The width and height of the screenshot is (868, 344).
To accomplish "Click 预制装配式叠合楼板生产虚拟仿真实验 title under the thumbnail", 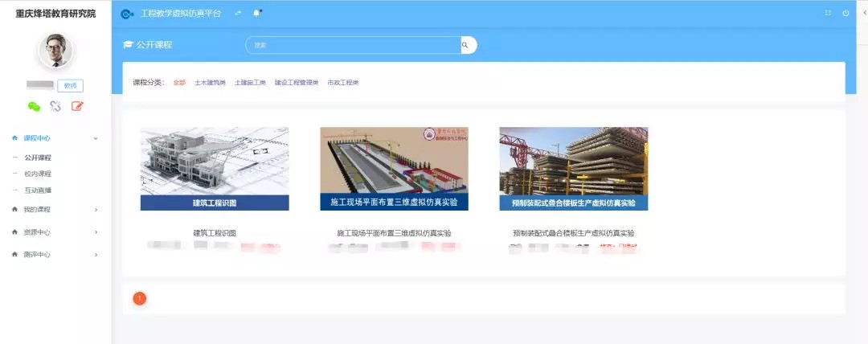I will 574,233.
